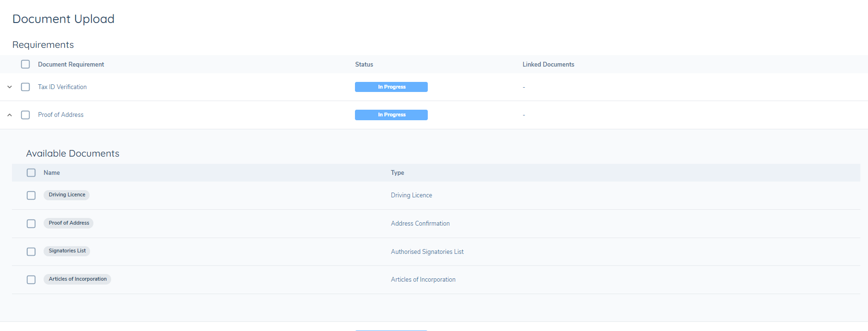
Task: Check the Driving Licence document checkbox
Action: coord(31,195)
